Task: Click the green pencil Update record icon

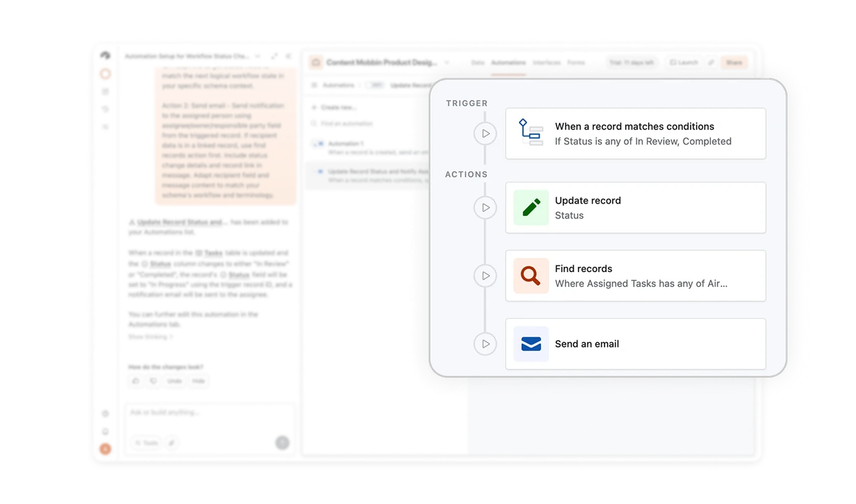Action: pyautogui.click(x=531, y=208)
